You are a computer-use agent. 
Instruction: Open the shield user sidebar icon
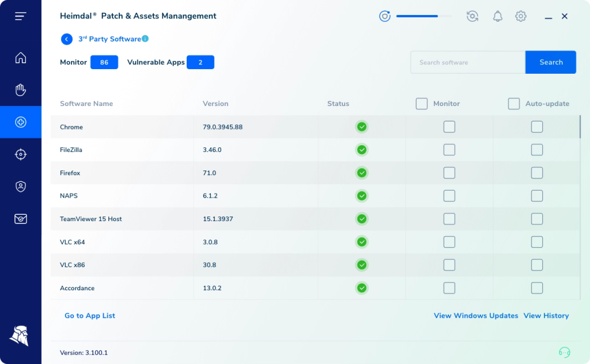click(x=21, y=187)
